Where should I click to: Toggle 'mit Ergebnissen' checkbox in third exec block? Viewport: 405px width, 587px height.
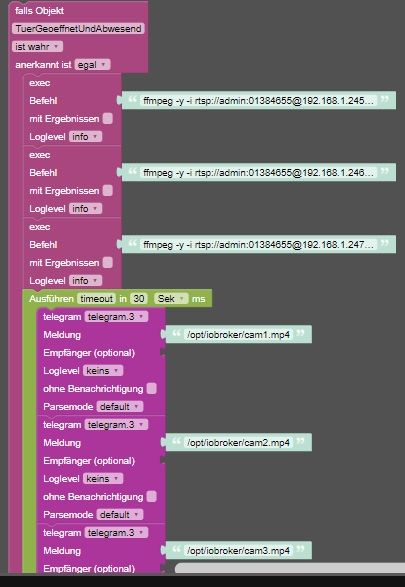[108, 262]
